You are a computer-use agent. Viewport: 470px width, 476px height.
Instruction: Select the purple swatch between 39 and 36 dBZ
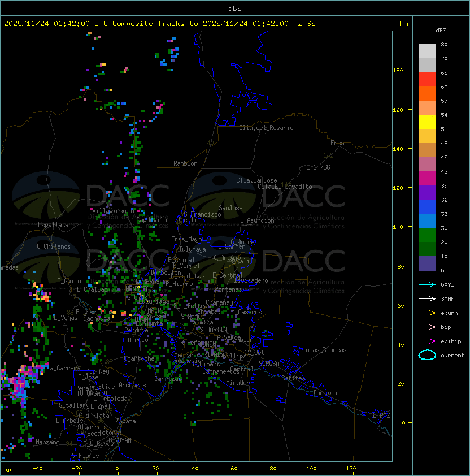427,192
